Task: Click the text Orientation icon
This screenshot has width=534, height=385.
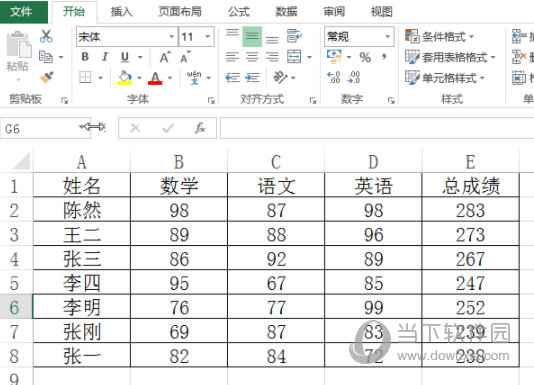Action: pos(280,78)
